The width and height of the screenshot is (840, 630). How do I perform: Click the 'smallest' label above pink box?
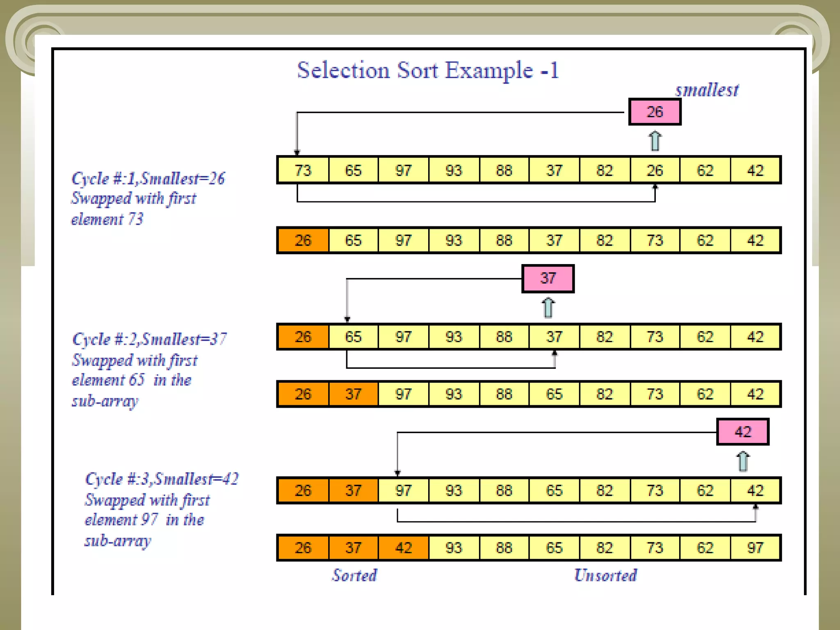tap(707, 90)
